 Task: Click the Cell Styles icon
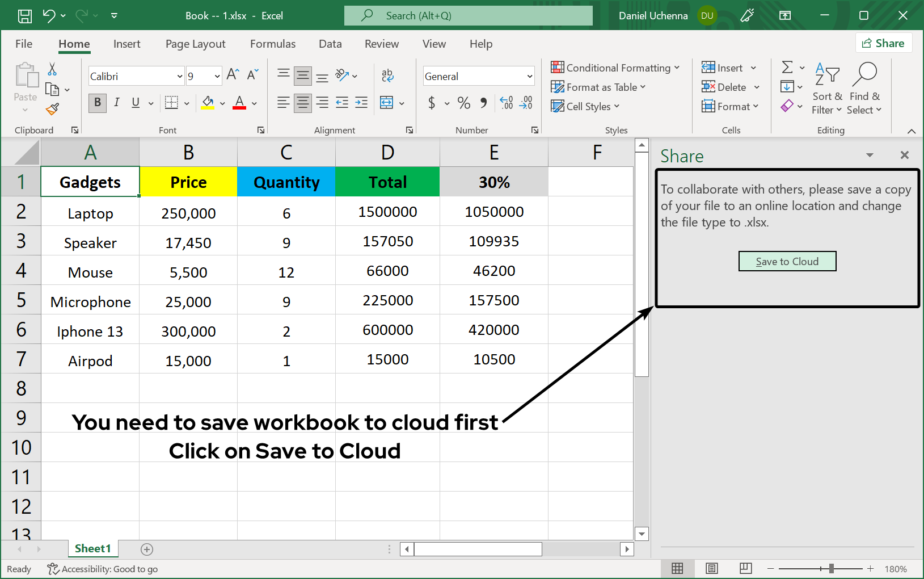[x=558, y=106]
